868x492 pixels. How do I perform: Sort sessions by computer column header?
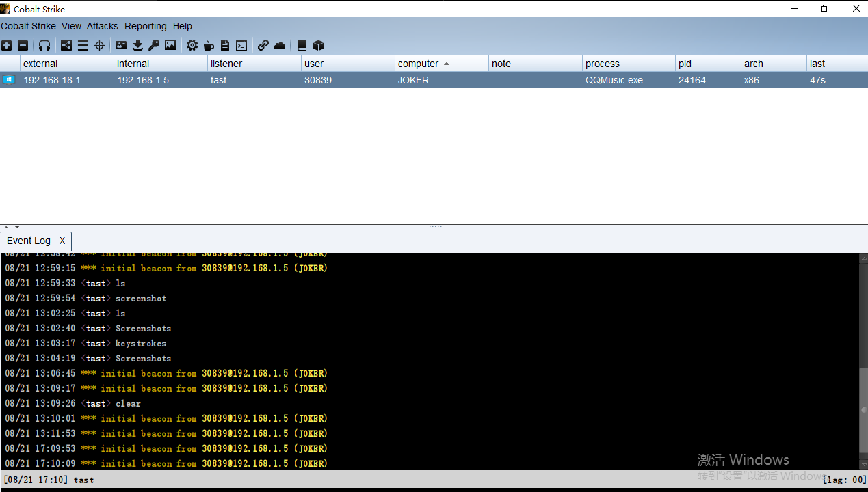click(418, 64)
